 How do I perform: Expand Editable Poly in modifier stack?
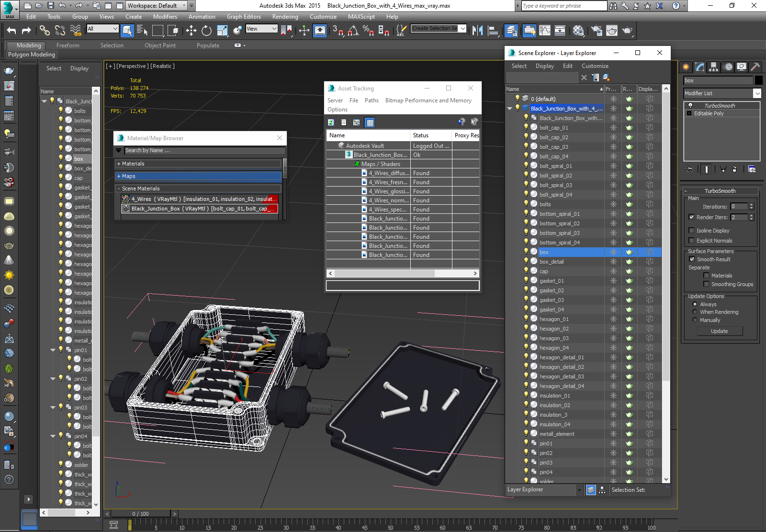(x=689, y=113)
